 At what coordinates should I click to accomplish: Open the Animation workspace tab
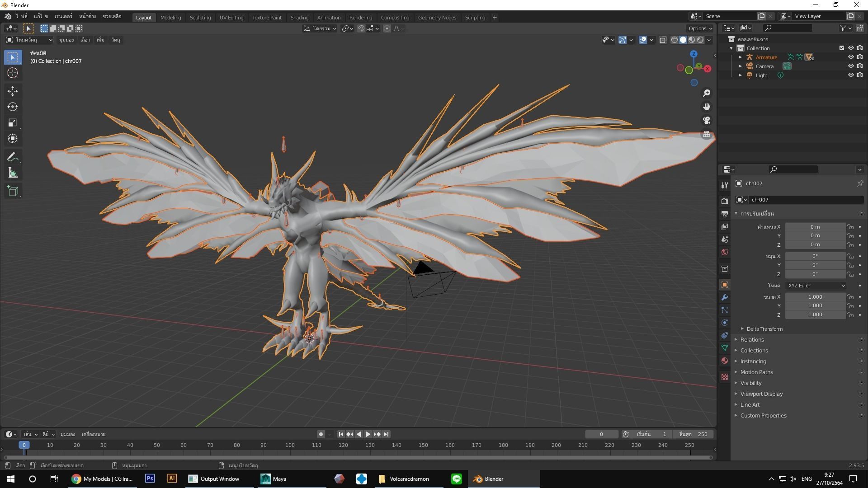click(x=329, y=18)
